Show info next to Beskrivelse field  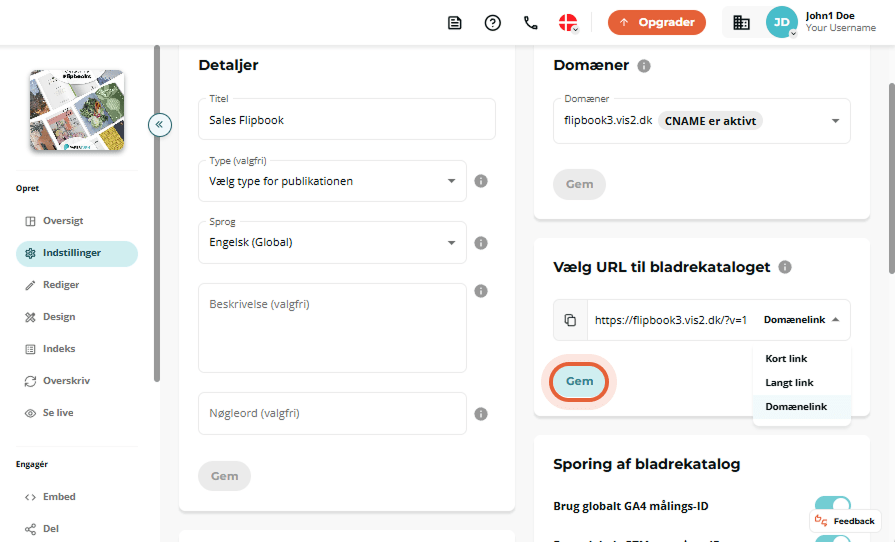(481, 292)
